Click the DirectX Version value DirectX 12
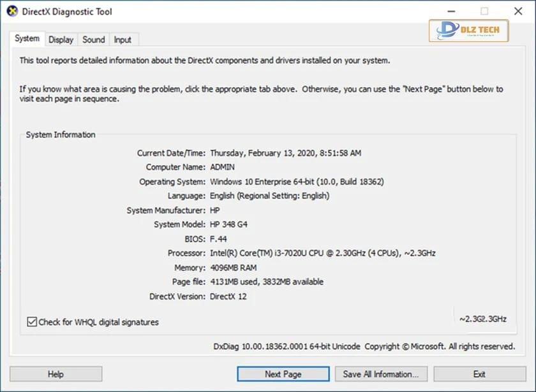The height and width of the screenshot is (392, 536). click(x=228, y=296)
